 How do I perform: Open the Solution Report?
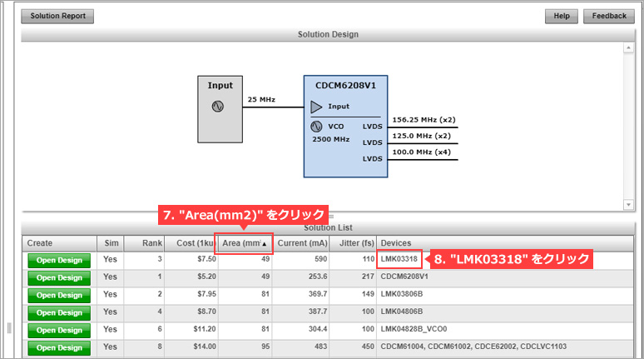coord(57,16)
